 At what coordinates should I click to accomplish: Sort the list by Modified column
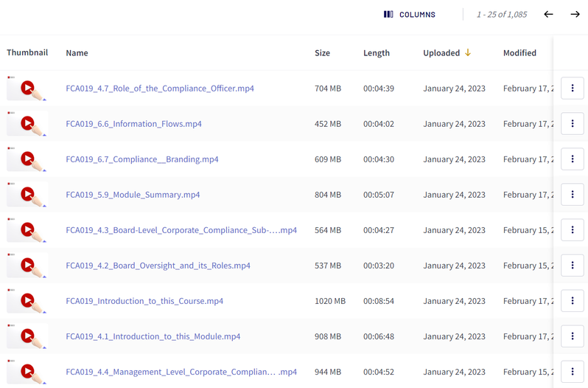click(519, 53)
